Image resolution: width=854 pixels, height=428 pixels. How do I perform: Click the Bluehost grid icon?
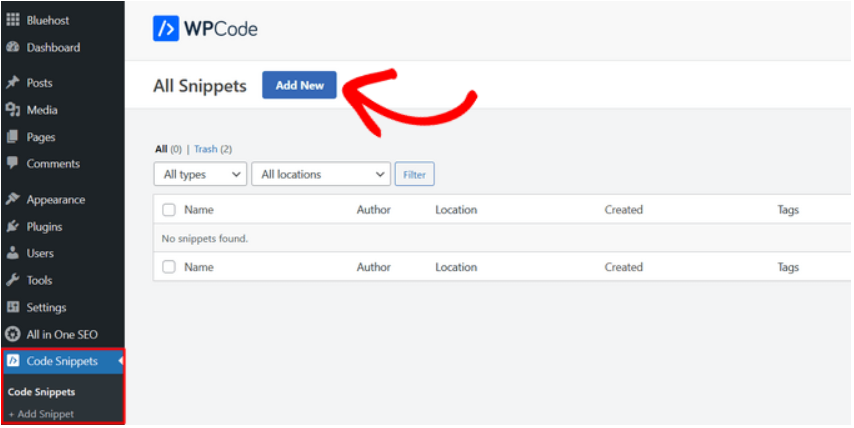13,20
